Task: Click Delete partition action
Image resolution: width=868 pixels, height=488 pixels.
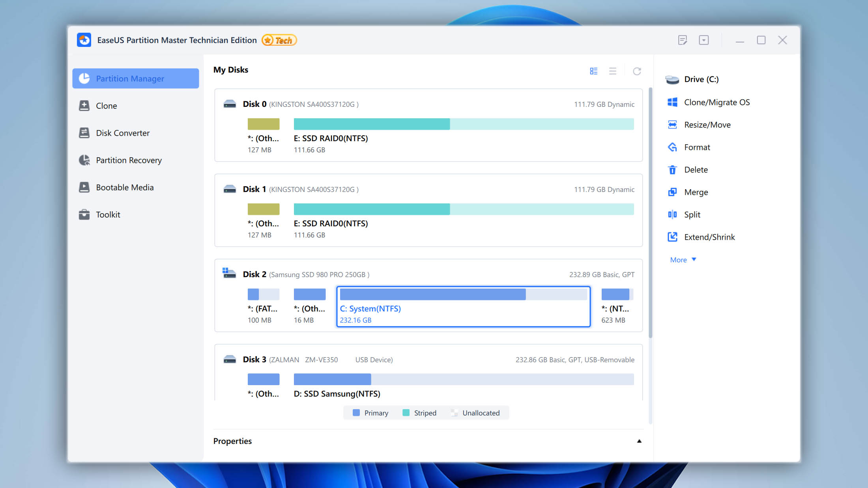Action: tap(696, 169)
